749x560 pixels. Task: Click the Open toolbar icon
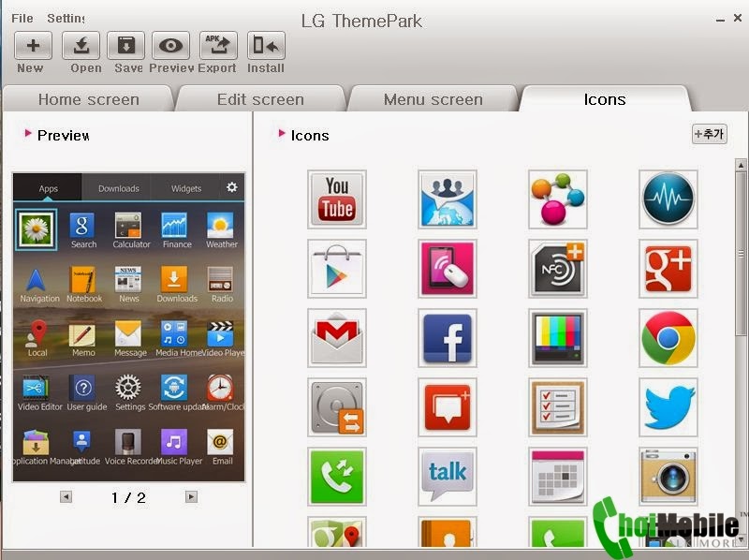coord(81,46)
